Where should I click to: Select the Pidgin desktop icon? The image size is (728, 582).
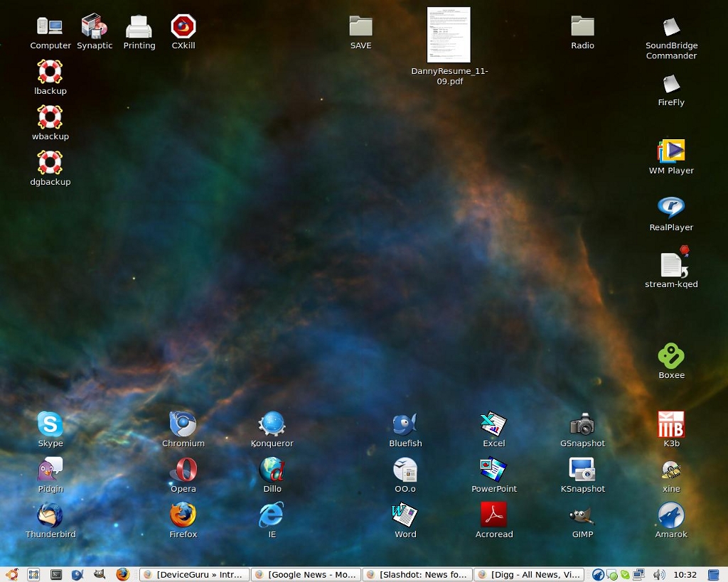[50, 469]
